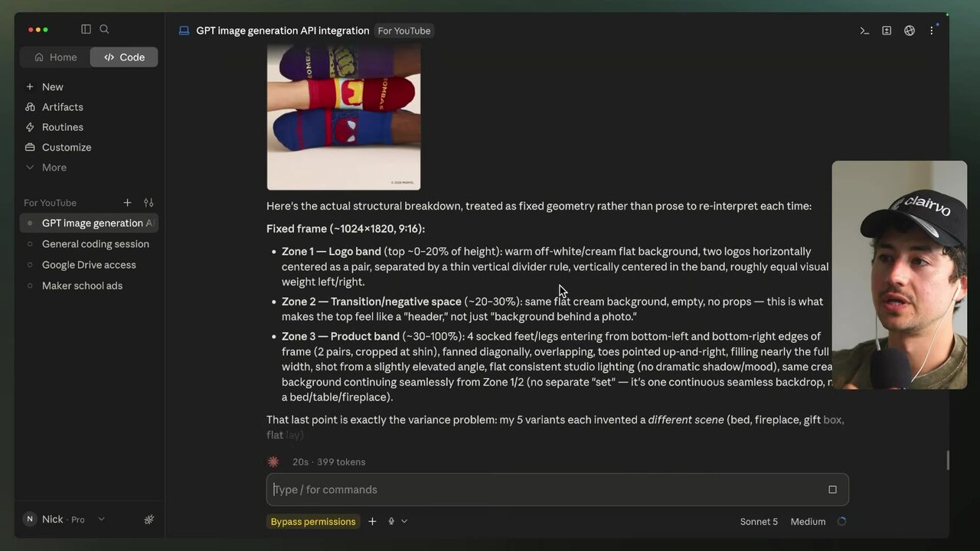Change the Medium effort setting

[808, 522]
